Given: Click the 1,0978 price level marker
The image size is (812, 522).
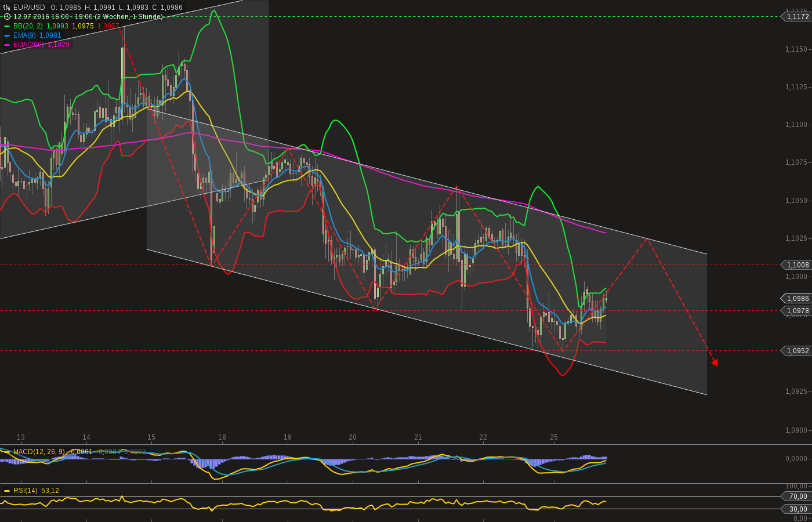Looking at the screenshot, I should [797, 311].
